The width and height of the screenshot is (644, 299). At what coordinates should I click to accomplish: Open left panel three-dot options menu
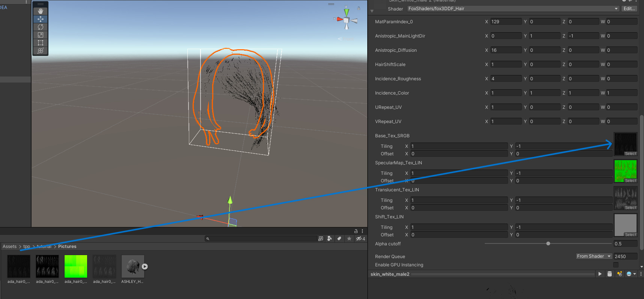point(26,2)
